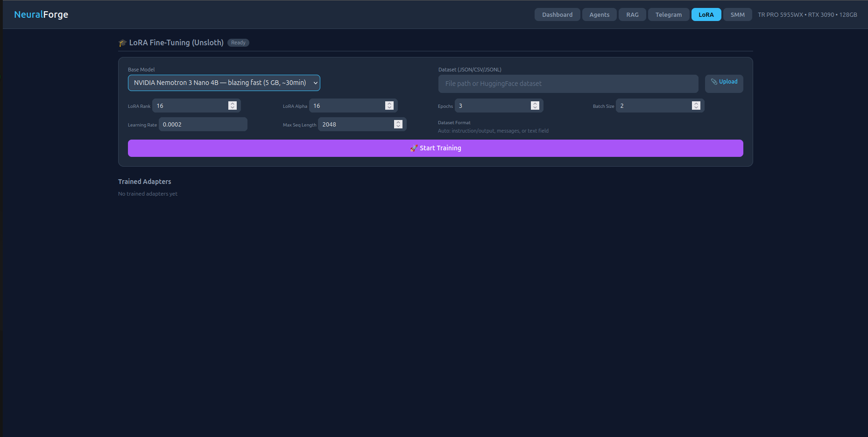
Task: Switch to the Agents tab
Action: (x=599, y=14)
